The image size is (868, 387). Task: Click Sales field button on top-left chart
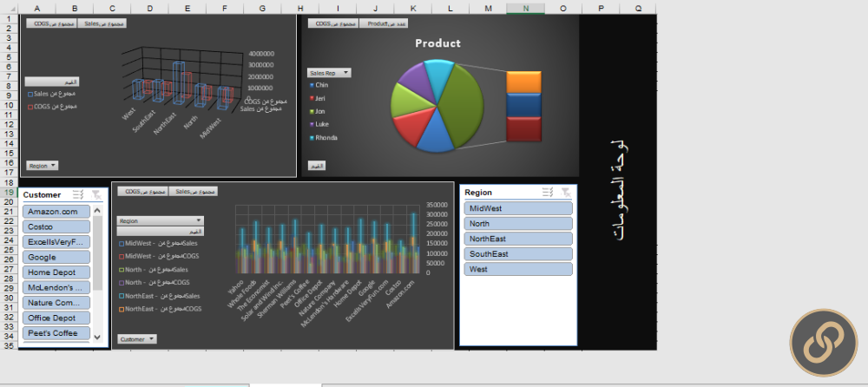(x=102, y=23)
